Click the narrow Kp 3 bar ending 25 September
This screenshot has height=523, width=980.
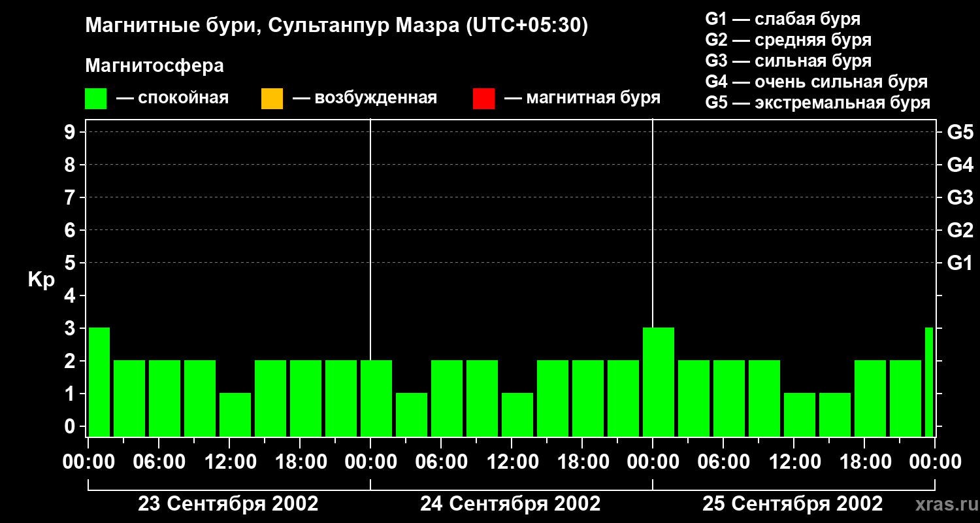pyautogui.click(x=929, y=382)
